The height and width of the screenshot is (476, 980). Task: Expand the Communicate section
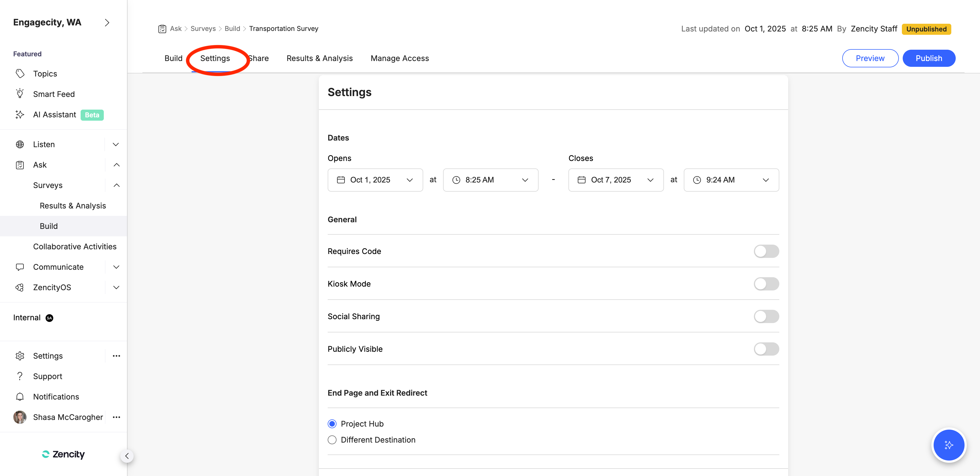pyautogui.click(x=116, y=267)
